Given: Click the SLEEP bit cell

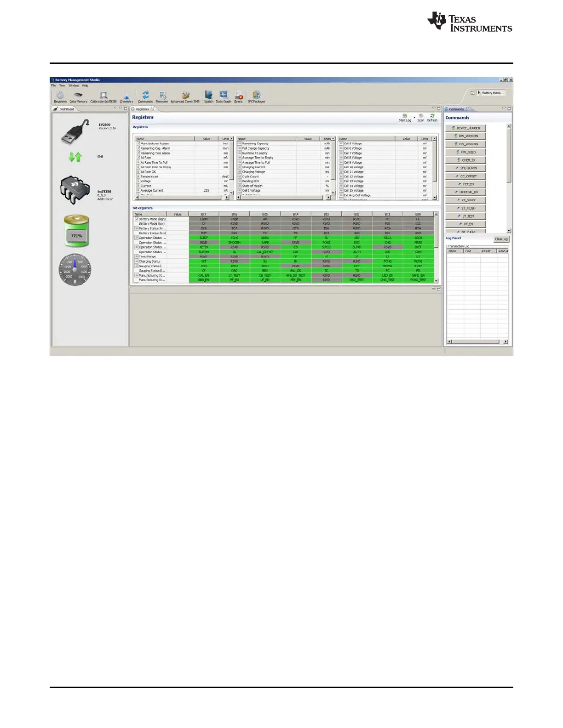Looking at the screenshot, I should (204, 238).
